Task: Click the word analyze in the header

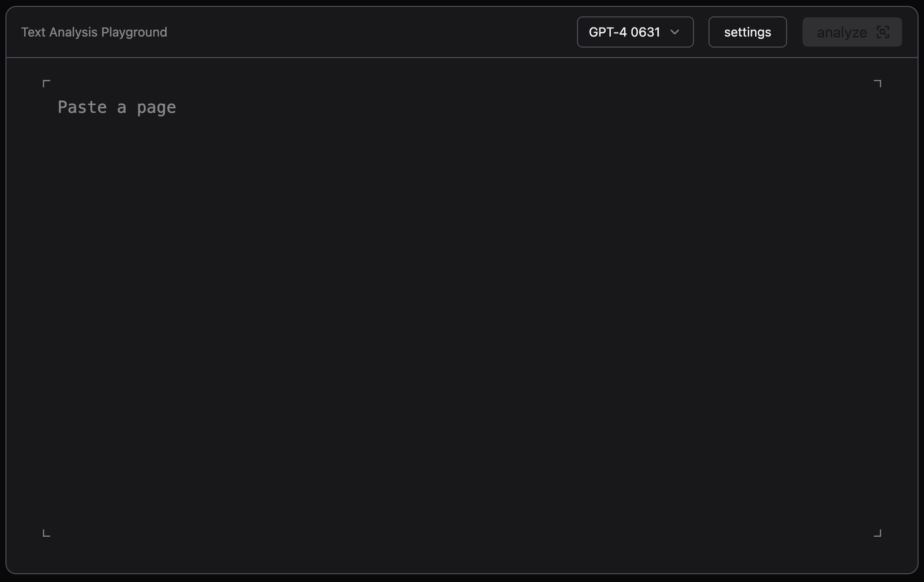Action: click(842, 32)
